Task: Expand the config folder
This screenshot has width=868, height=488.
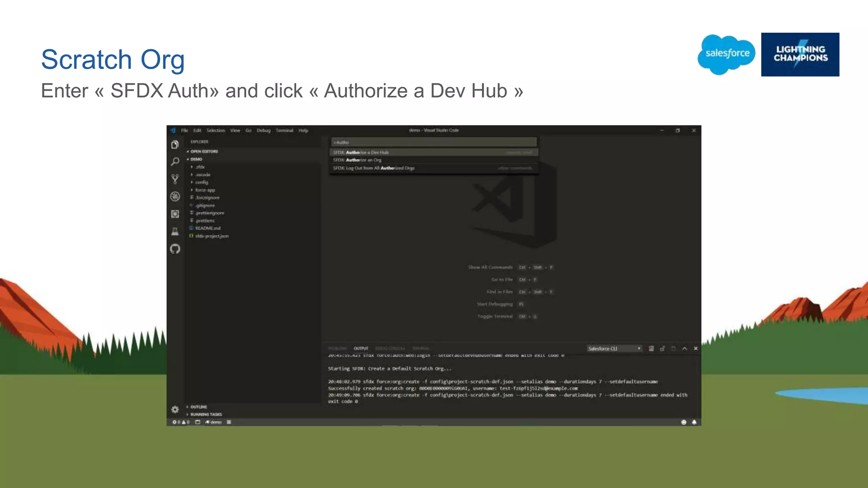Action: (253, 182)
